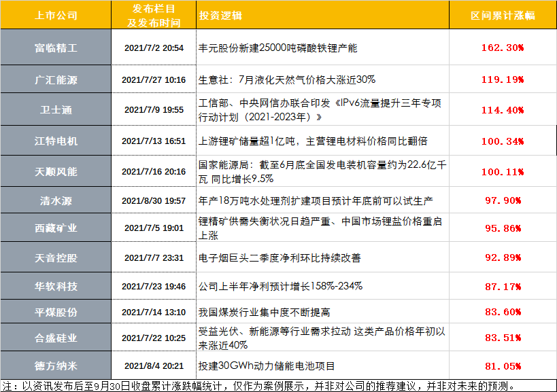Select the 清水源 company cell

coord(56,200)
